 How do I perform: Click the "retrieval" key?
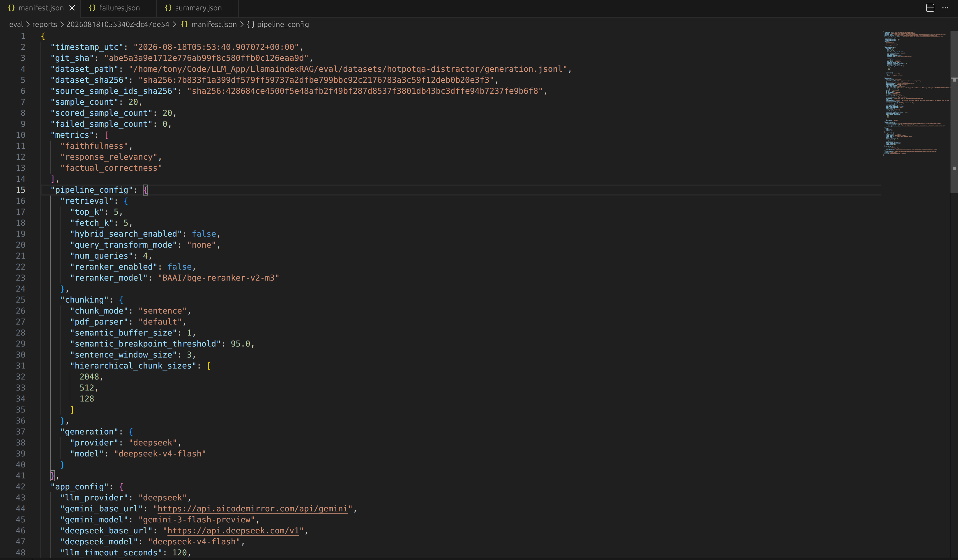[x=87, y=201]
